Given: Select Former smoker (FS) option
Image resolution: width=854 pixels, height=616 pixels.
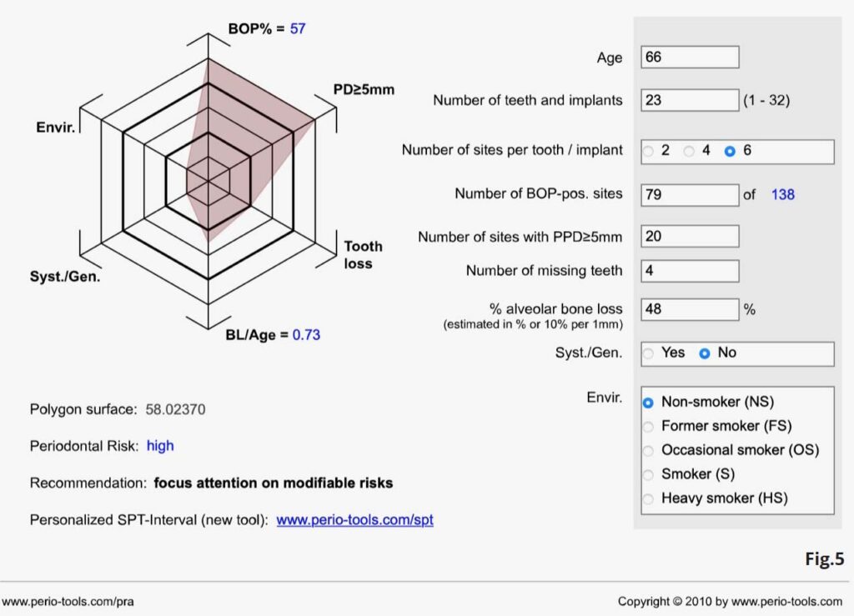Looking at the screenshot, I should [648, 426].
